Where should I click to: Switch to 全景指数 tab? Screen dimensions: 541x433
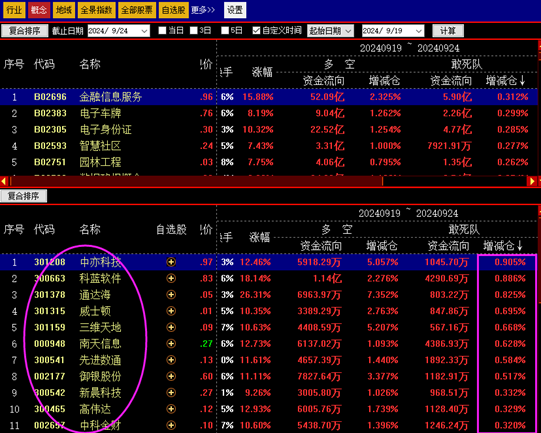(96, 10)
